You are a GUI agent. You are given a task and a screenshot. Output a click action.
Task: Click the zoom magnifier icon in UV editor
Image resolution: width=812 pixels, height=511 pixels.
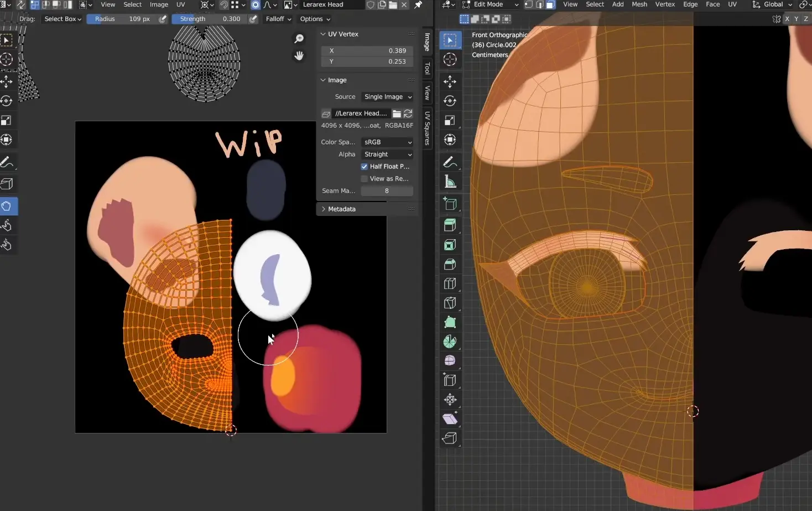[299, 38]
